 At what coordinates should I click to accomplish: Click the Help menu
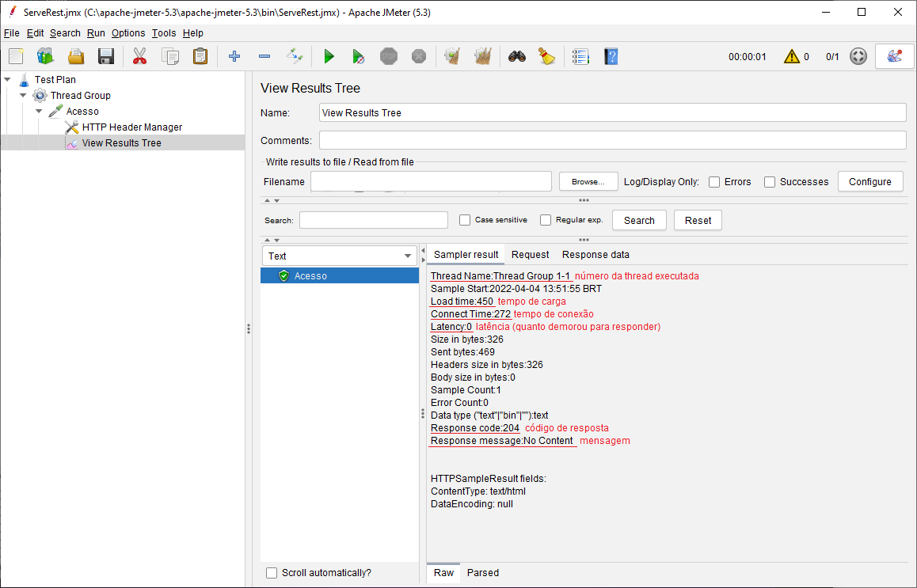coord(193,32)
